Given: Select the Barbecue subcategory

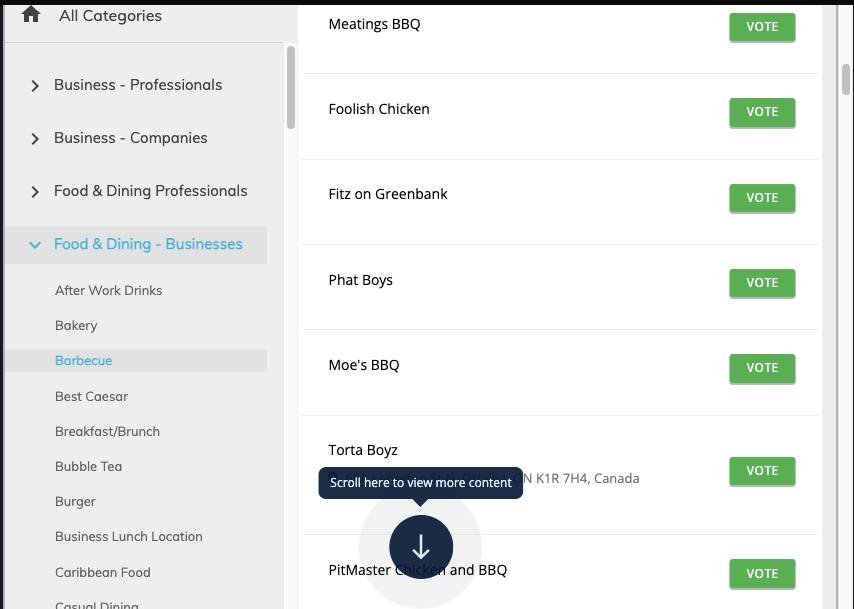Looking at the screenshot, I should 83,361.
